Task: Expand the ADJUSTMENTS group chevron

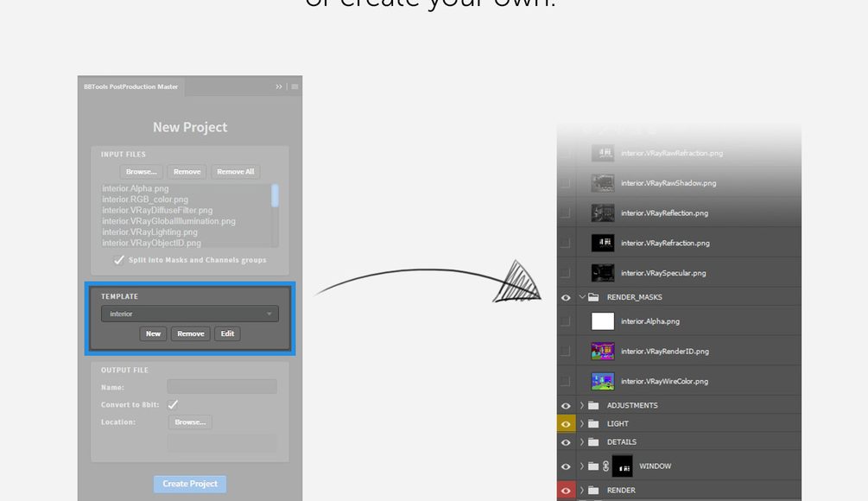Action: coord(582,405)
